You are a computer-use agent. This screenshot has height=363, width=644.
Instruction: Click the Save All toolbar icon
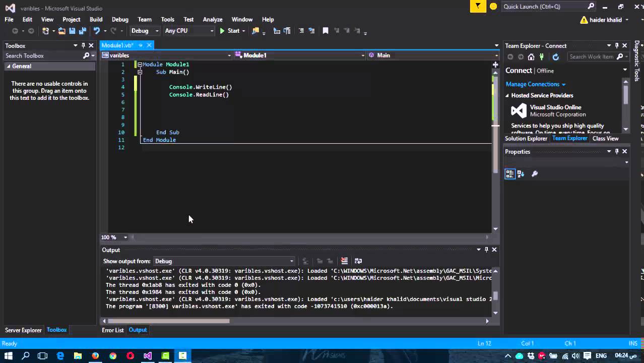point(82,31)
